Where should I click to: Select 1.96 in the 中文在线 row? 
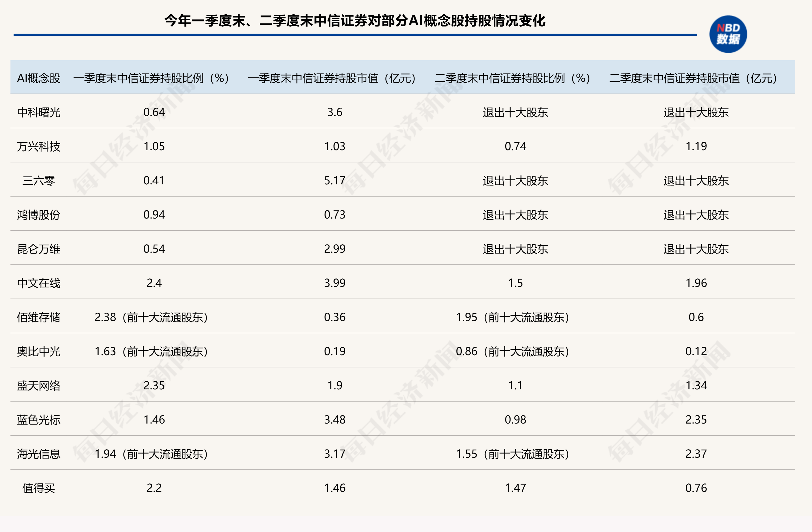pos(696,283)
